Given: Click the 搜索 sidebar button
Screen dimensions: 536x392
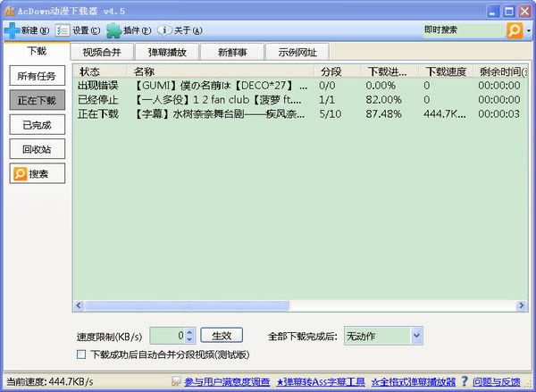Looking at the screenshot, I should tap(37, 173).
